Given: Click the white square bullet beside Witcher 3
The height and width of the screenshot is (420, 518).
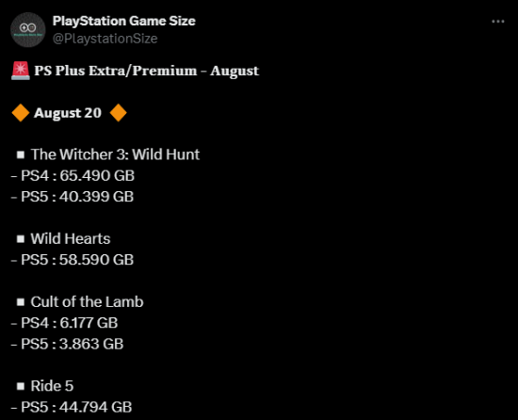Looking at the screenshot, I should click(x=21, y=154).
